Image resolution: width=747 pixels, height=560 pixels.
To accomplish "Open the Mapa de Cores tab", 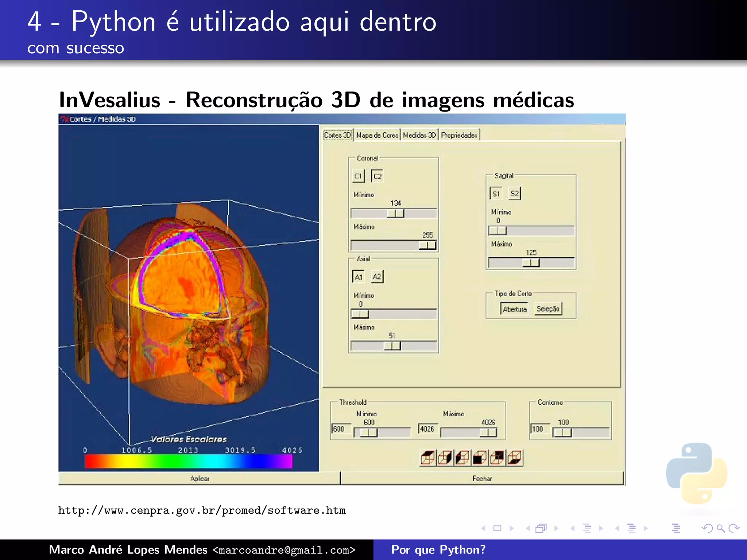I will click(377, 135).
